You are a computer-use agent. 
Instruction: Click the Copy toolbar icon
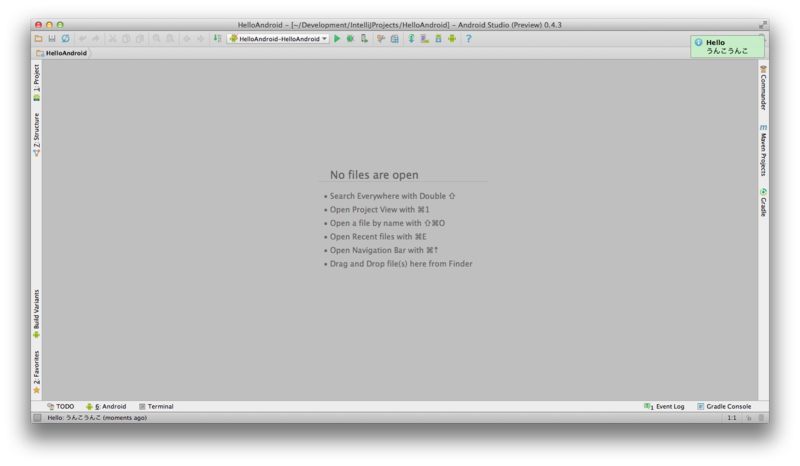(126, 39)
